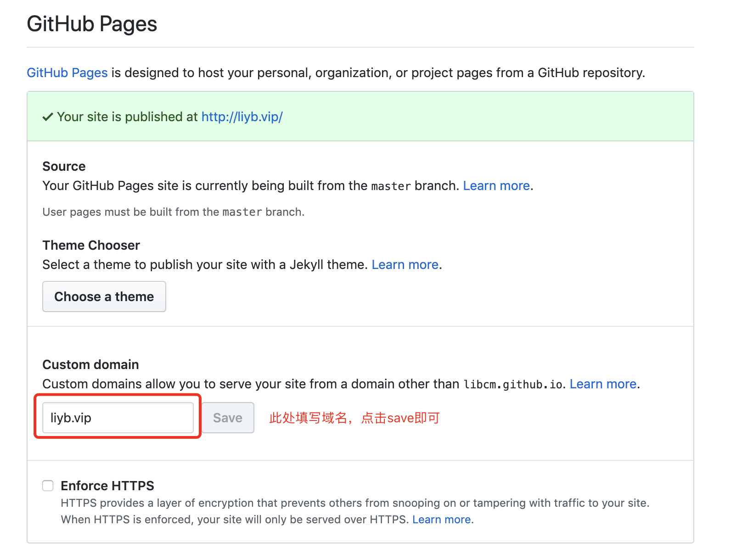The image size is (731, 560).
Task: Visit the published site http://liyb.vip/
Action: click(x=242, y=117)
